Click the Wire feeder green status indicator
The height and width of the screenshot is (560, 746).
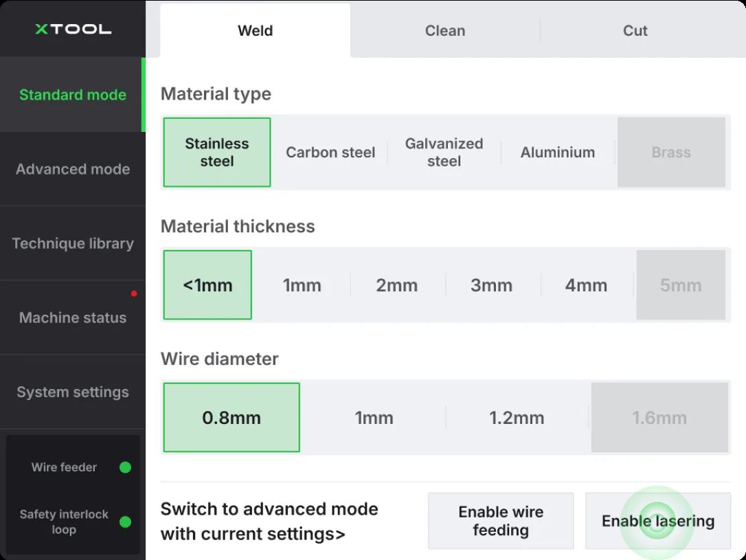tap(125, 467)
